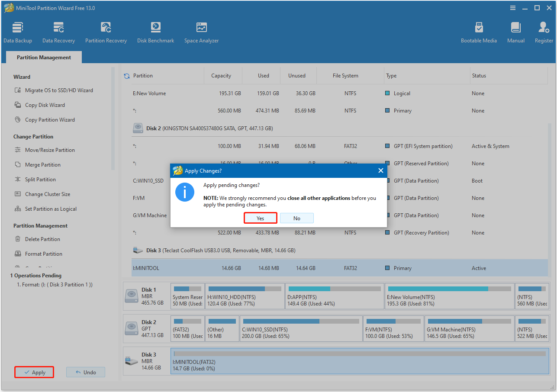
Task: Click the Register icon
Action: pyautogui.click(x=543, y=32)
